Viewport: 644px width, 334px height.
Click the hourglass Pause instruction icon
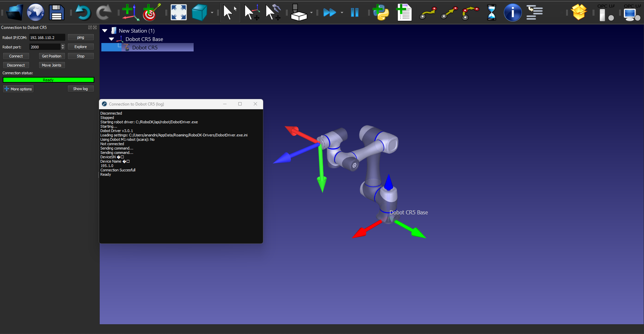(491, 12)
